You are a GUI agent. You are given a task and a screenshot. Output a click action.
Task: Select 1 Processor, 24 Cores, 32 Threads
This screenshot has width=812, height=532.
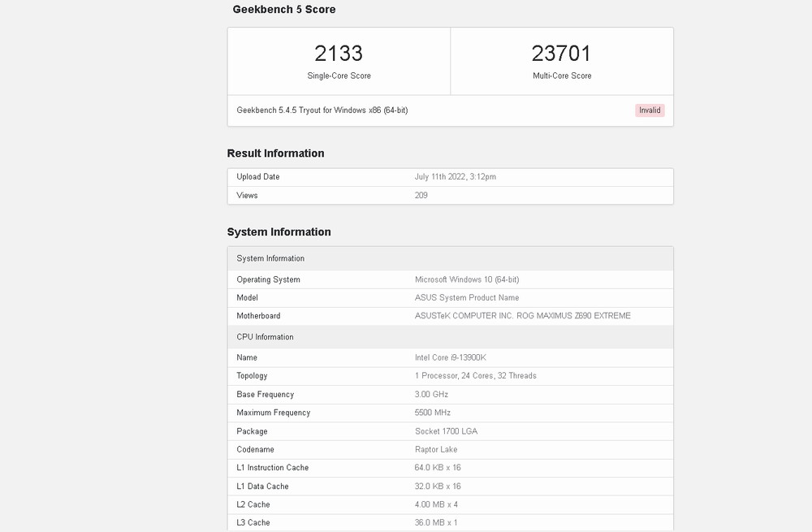(475, 376)
